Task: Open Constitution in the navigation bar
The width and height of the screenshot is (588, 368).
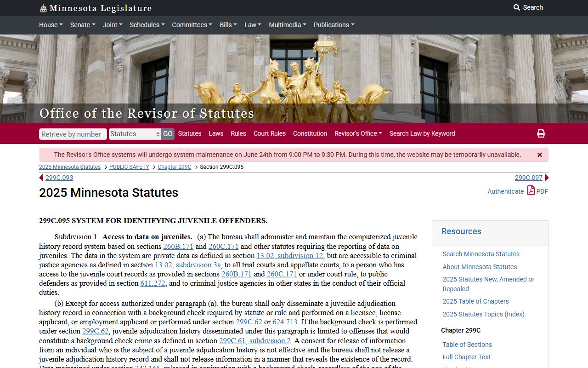Action: (310, 133)
